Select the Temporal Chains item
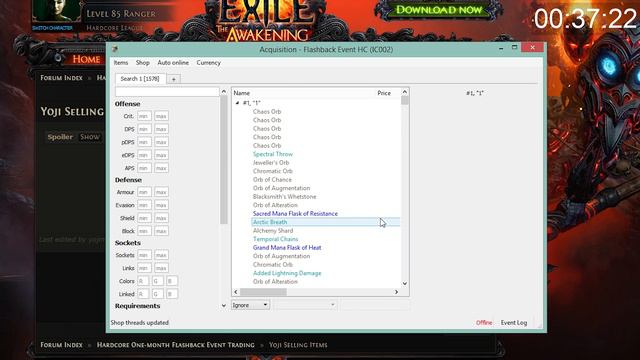The height and width of the screenshot is (360, 640). [x=276, y=239]
